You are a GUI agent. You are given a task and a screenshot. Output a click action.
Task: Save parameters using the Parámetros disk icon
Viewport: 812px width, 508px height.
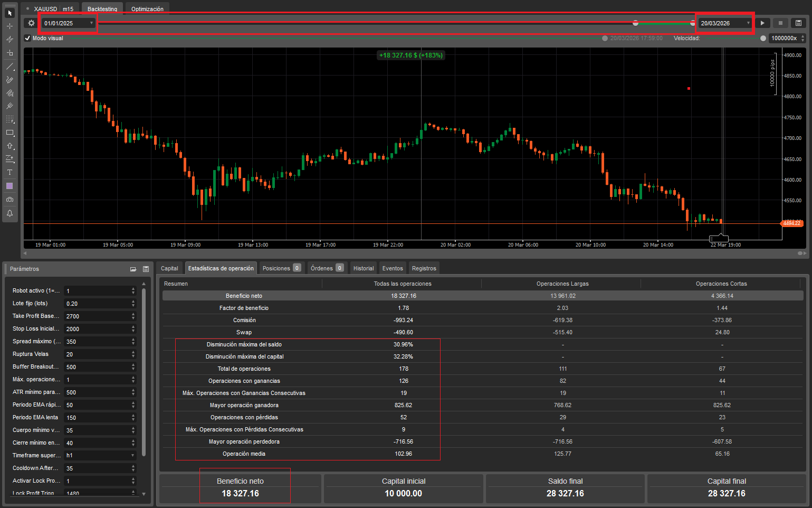tap(146, 269)
